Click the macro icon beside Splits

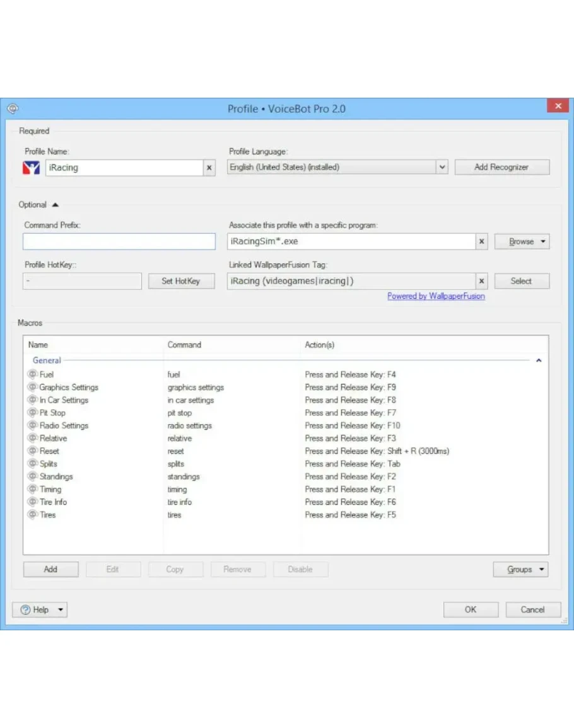coord(33,463)
